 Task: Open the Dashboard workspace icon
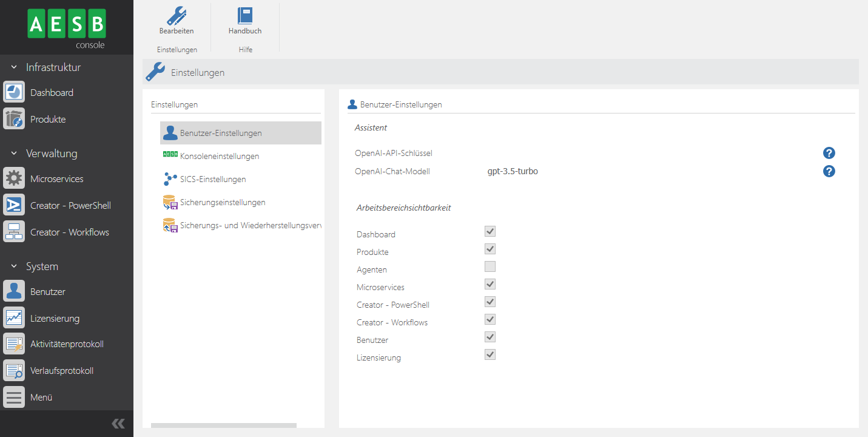(x=13, y=92)
